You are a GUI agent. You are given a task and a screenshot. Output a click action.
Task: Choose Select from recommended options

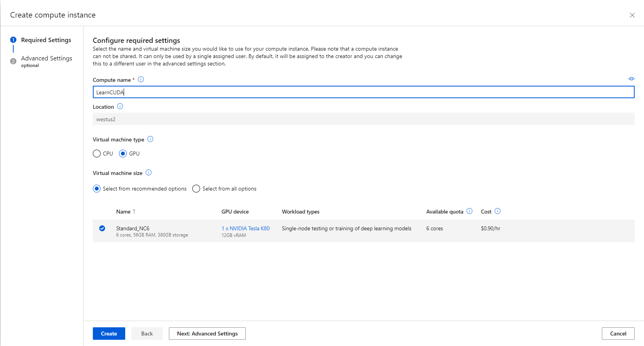[97, 189]
